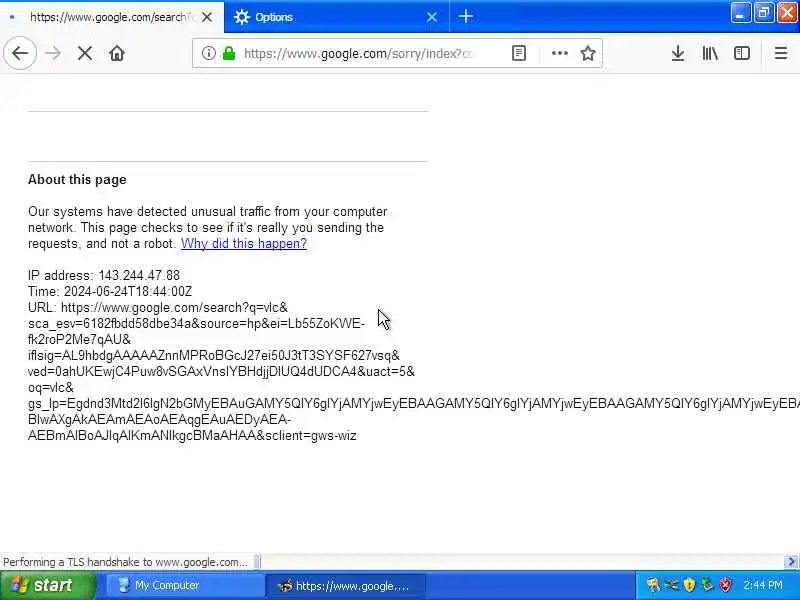Image resolution: width=800 pixels, height=600 pixels.
Task: Open the page actions three-dot menu
Action: tap(560, 53)
